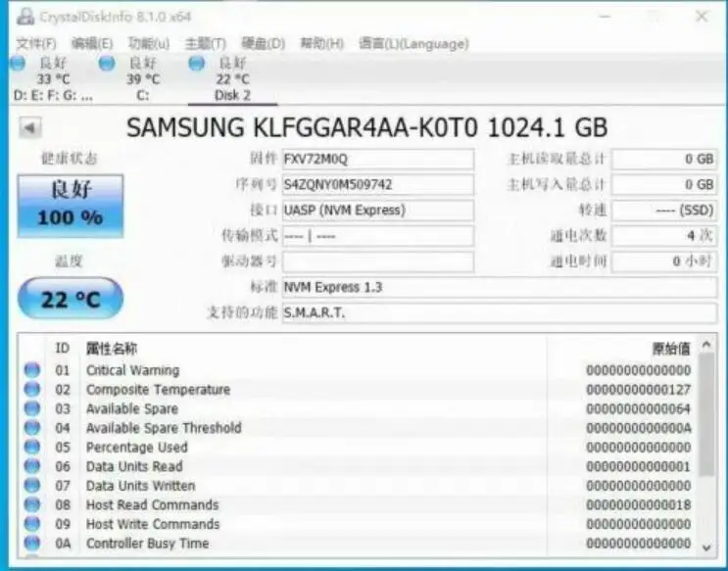Click status circle beside Composite Temperature

[32, 389]
